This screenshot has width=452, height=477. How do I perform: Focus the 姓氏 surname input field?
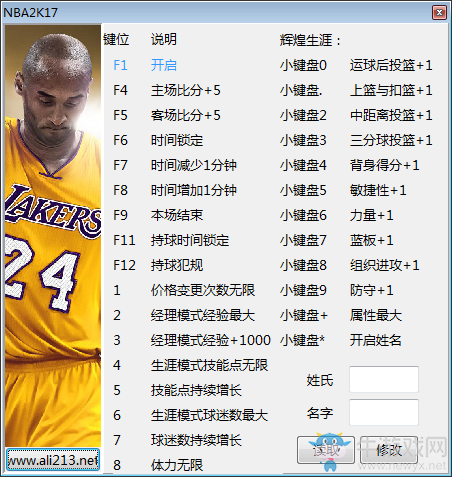pyautogui.click(x=384, y=379)
